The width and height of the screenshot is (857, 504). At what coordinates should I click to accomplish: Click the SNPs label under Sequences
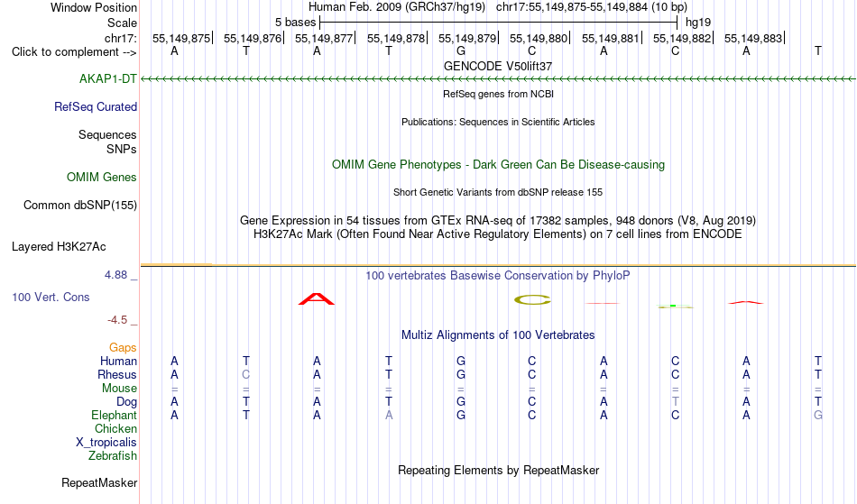click(x=122, y=149)
